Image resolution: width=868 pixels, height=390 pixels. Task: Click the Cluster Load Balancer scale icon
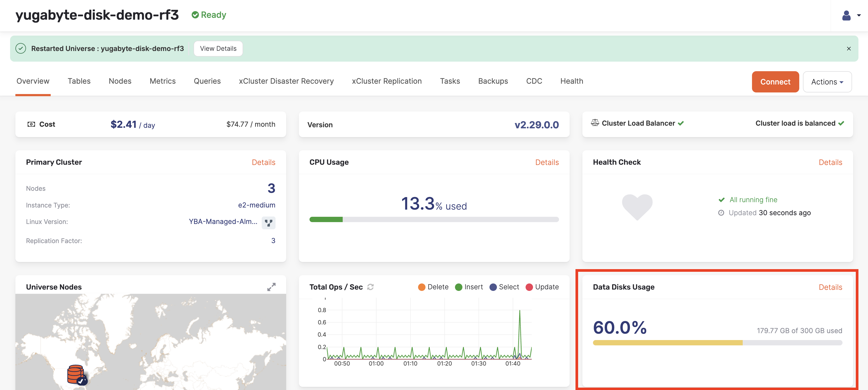pos(595,123)
